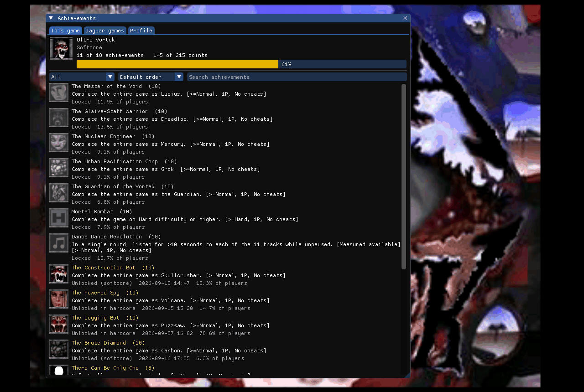
Task: Click the 61% achievement progress bar
Action: [241, 64]
